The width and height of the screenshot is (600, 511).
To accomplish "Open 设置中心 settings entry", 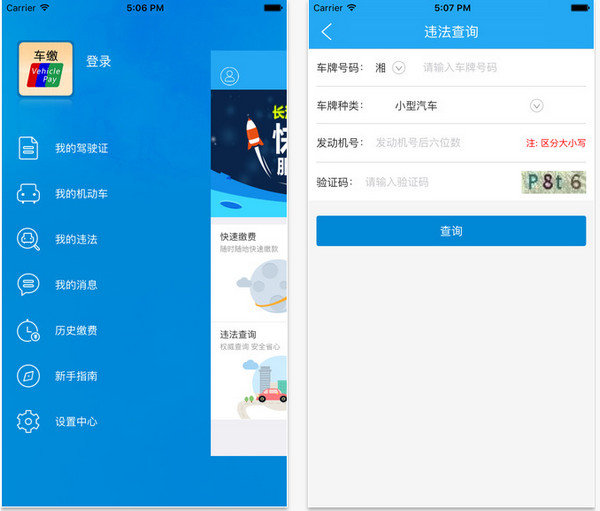I will (76, 421).
